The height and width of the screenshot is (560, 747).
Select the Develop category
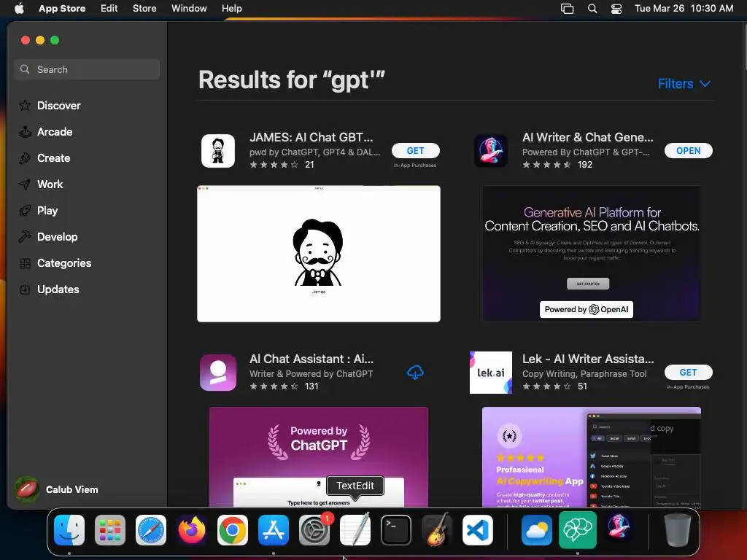(x=48, y=237)
